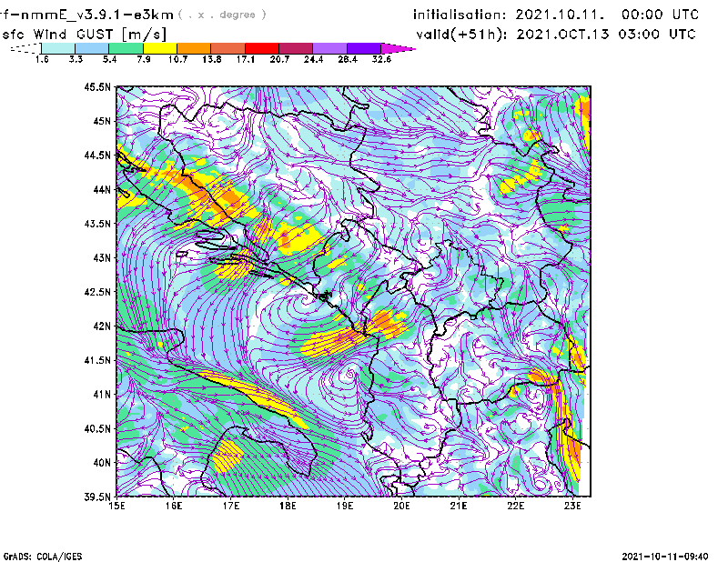Click the legend value 17.1

(246, 59)
